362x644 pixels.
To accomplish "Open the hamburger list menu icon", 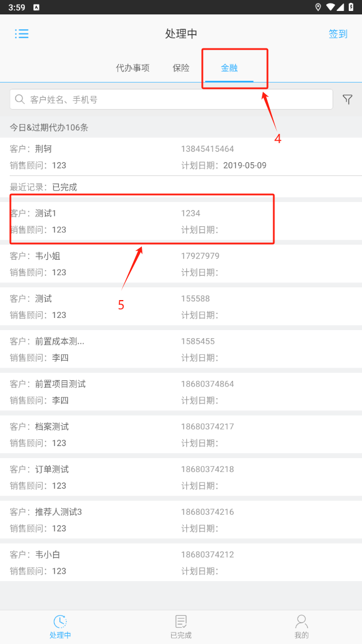I will pyautogui.click(x=22, y=33).
